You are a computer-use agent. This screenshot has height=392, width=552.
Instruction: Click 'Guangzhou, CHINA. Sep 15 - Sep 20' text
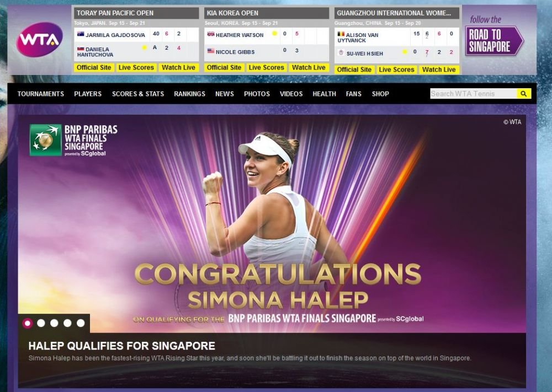point(378,23)
